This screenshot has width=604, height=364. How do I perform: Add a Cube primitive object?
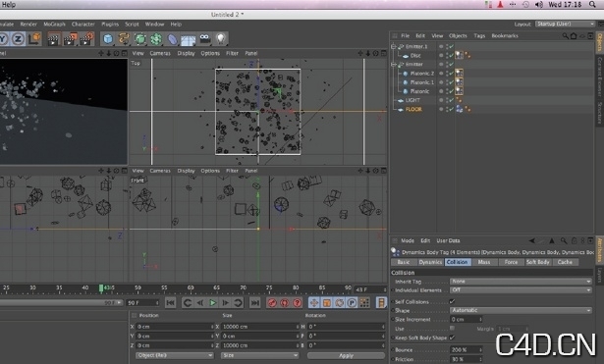(108, 39)
